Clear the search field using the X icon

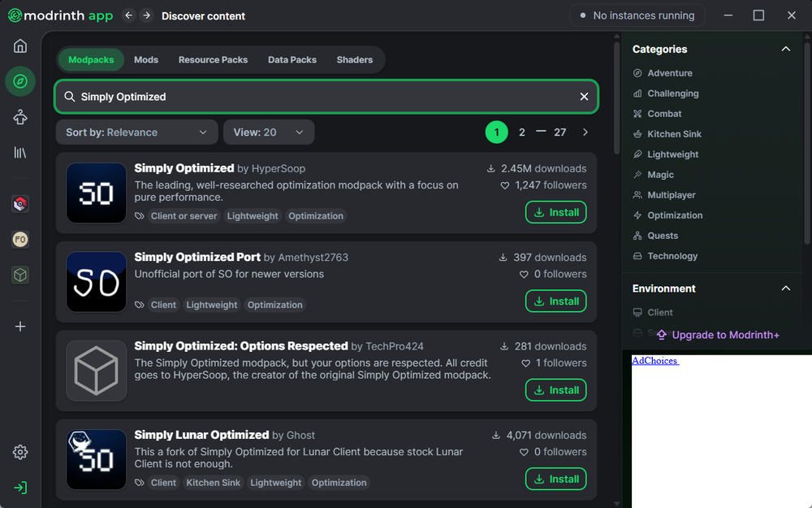[x=584, y=96]
